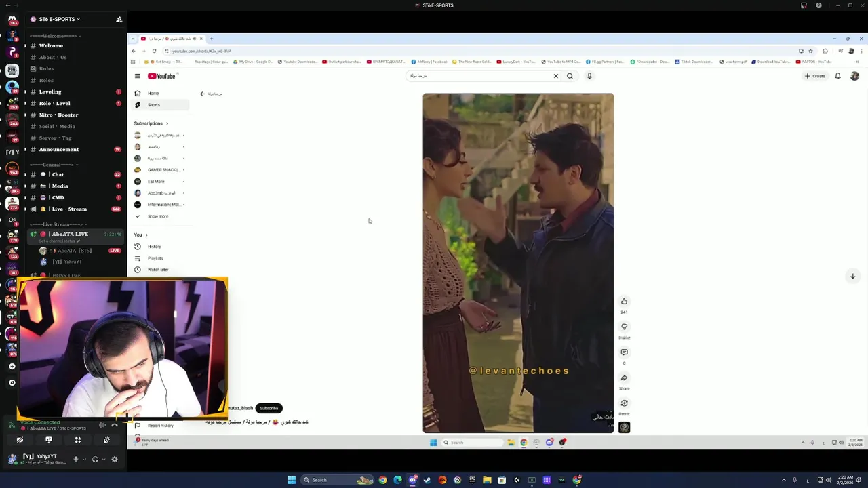This screenshot has height=488, width=868.
Task: Open Playlists in YouTube sidebar
Action: pos(161,258)
